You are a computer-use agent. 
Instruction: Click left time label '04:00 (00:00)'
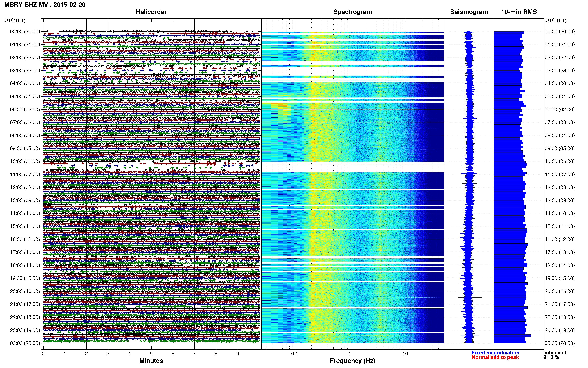coord(25,83)
